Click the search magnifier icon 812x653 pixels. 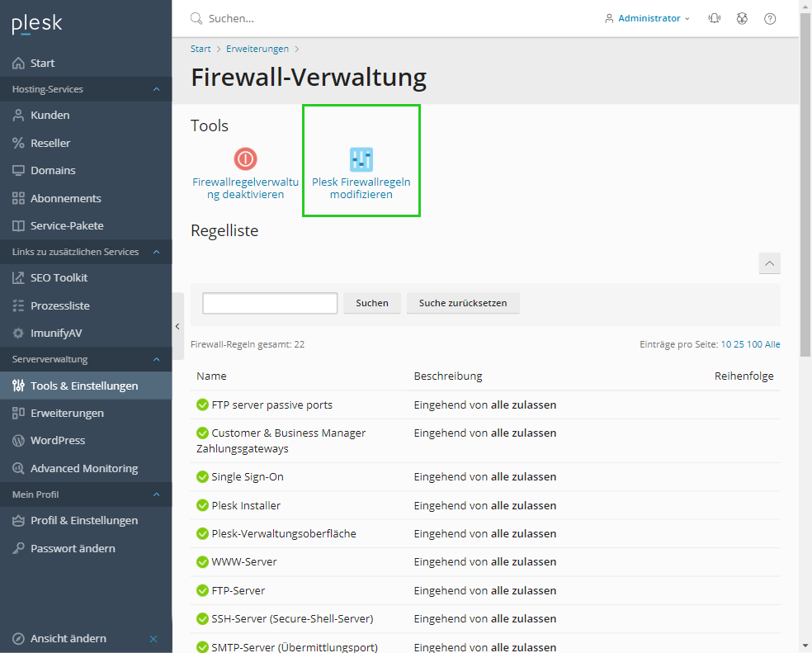coord(196,19)
